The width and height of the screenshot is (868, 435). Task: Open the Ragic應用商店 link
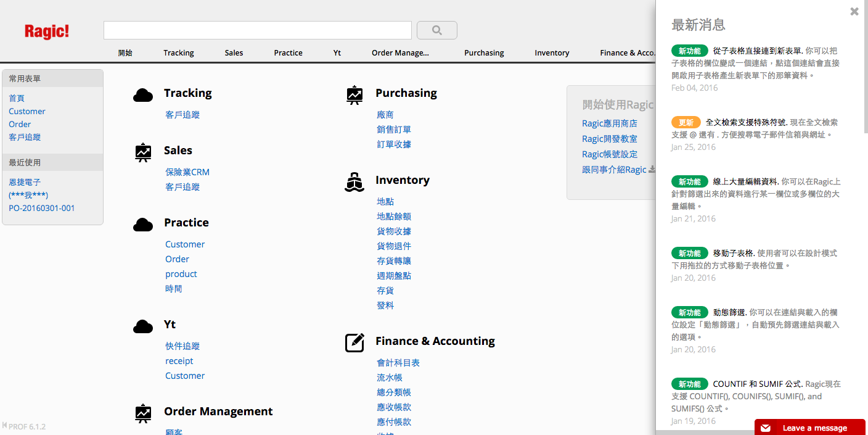[x=610, y=123]
